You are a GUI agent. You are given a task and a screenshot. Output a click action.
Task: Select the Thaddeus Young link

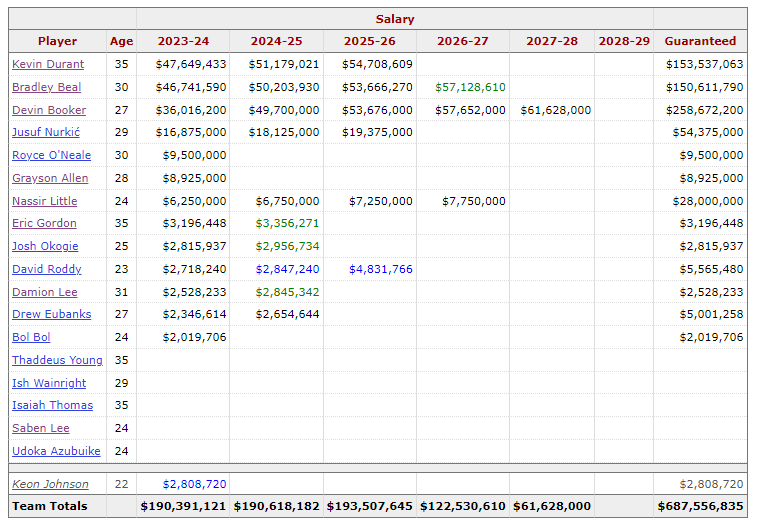tap(57, 360)
